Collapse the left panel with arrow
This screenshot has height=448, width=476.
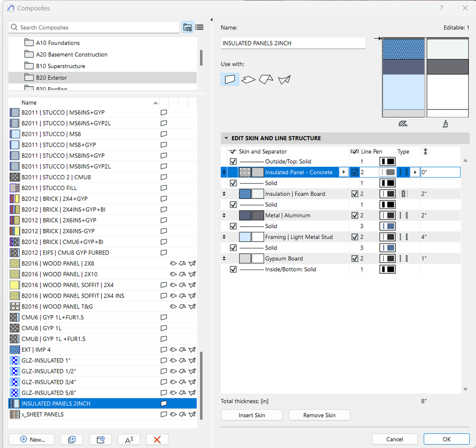(x=211, y=20)
